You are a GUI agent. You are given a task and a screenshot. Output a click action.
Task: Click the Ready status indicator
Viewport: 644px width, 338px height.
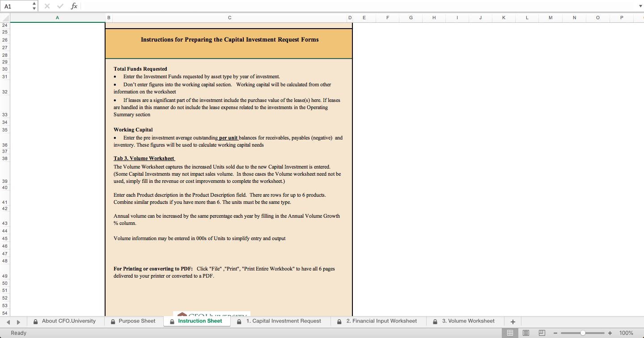click(x=19, y=333)
